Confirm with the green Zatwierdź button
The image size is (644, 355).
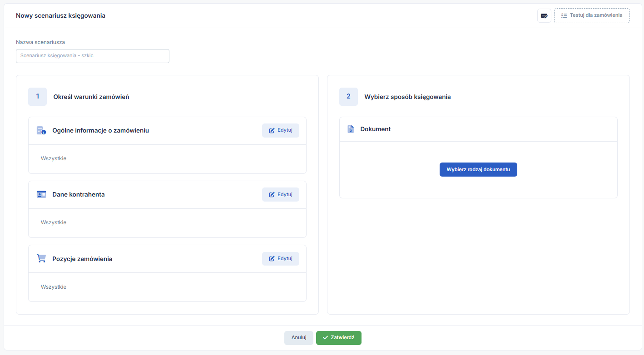tap(338, 338)
